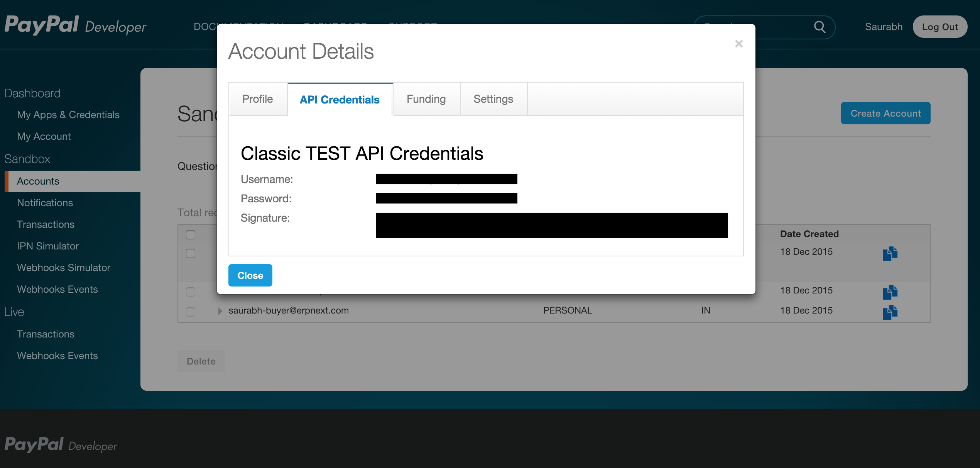Click the search magnifier icon

coord(819,27)
